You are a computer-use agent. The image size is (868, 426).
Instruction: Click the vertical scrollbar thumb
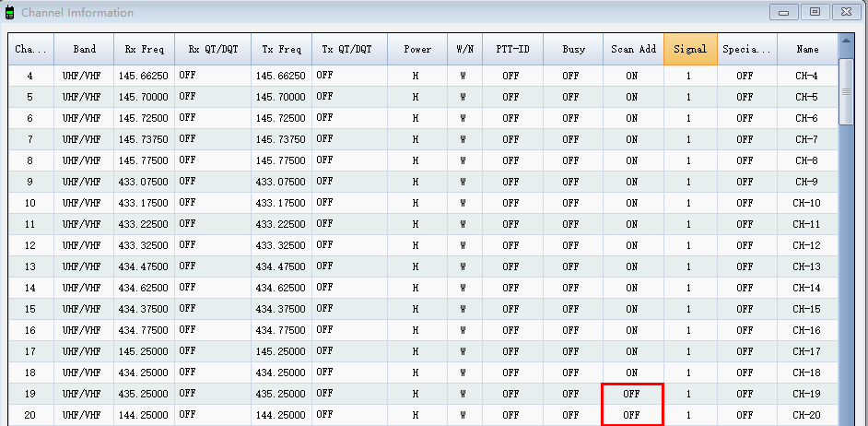[x=846, y=92]
